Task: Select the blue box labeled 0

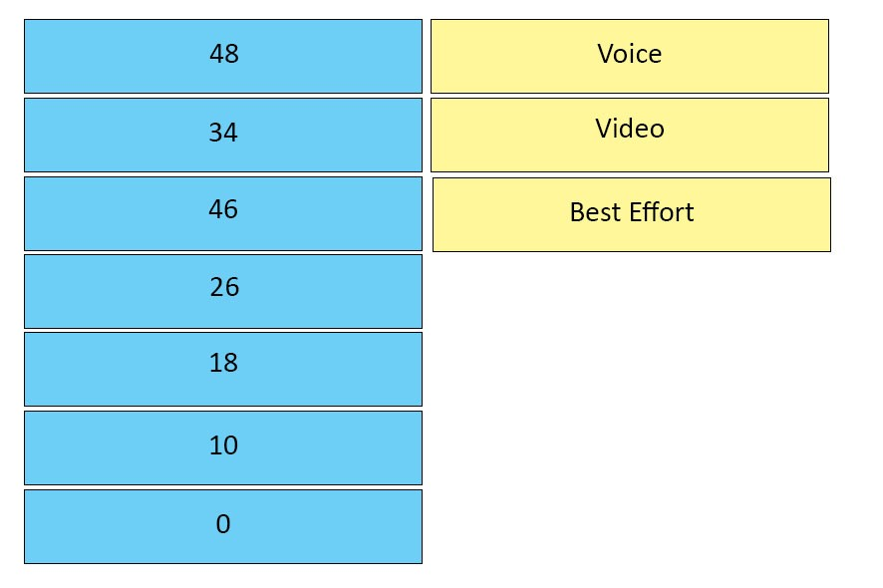Action: (x=223, y=527)
